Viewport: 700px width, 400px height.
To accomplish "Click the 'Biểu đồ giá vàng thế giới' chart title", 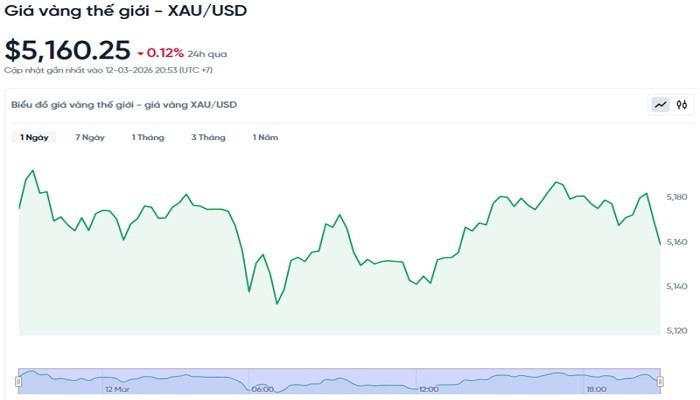I will 124,104.
